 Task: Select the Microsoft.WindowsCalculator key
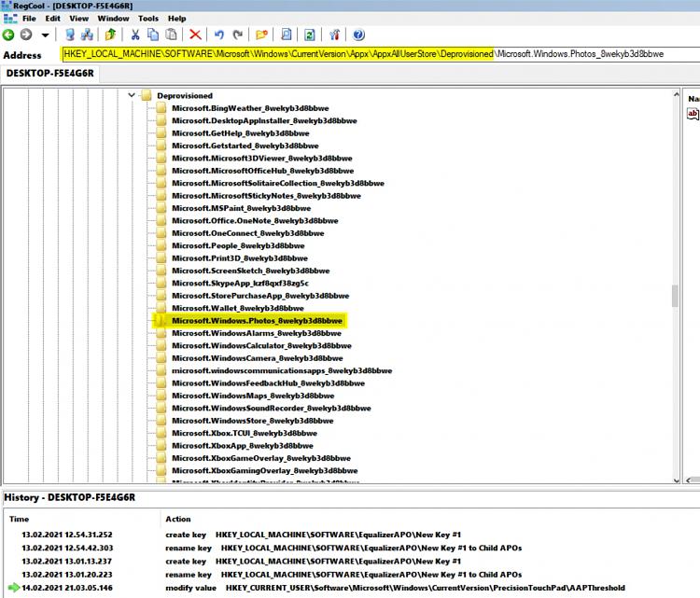point(261,345)
